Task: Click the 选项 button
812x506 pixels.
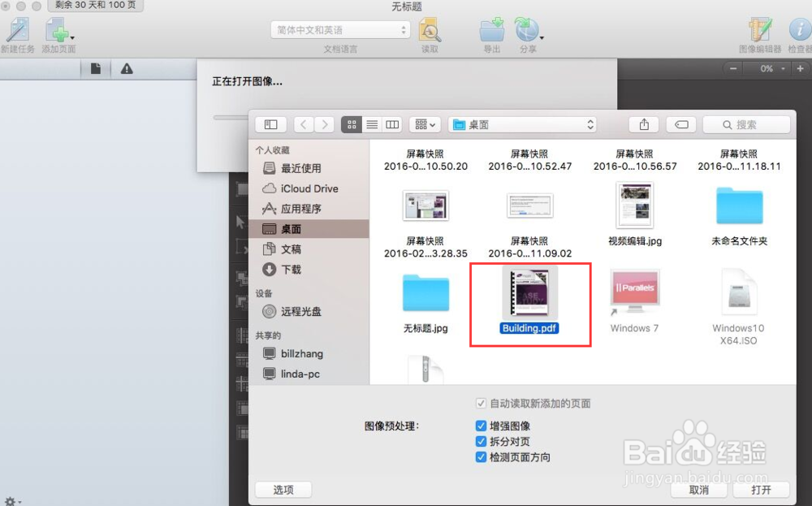Action: [x=283, y=490]
